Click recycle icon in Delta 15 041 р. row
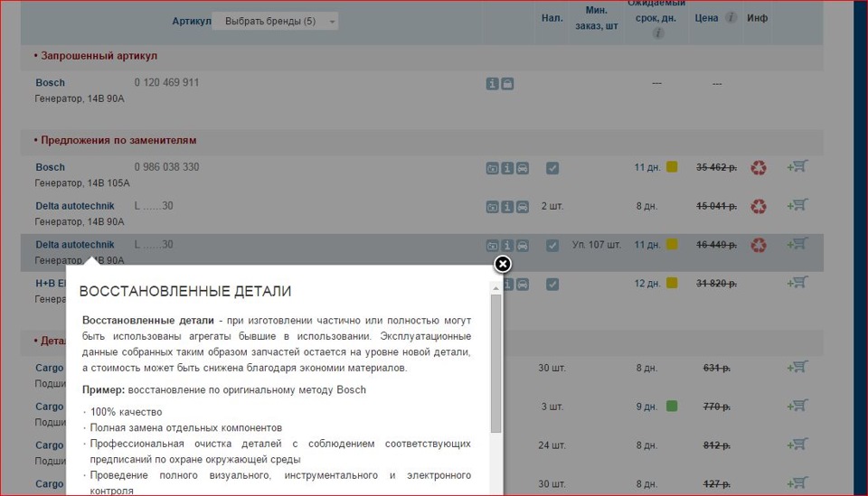The width and height of the screenshot is (868, 496). tap(759, 206)
